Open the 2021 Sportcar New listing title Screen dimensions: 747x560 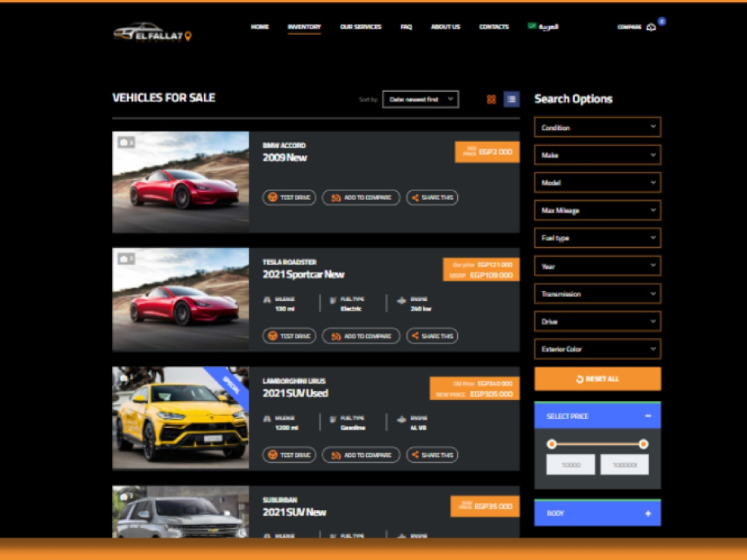(303, 274)
